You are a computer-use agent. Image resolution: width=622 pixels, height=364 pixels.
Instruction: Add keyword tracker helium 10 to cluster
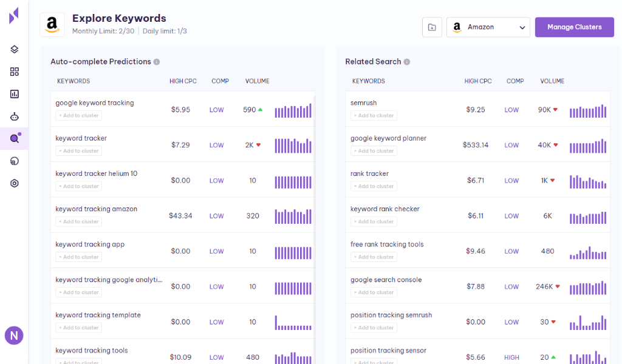click(78, 186)
